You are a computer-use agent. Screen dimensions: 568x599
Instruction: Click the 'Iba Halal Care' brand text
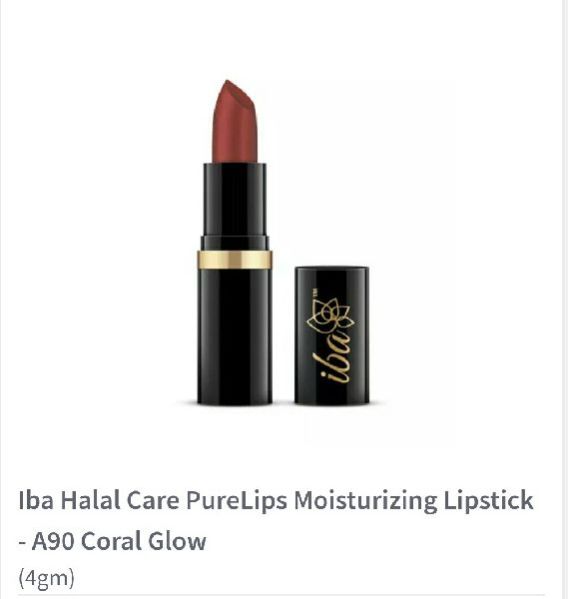coord(99,500)
